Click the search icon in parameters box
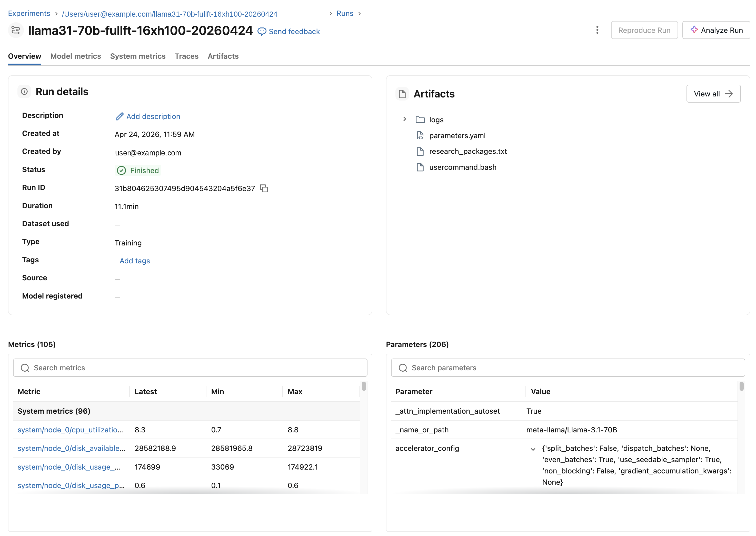The image size is (756, 536). (x=403, y=368)
